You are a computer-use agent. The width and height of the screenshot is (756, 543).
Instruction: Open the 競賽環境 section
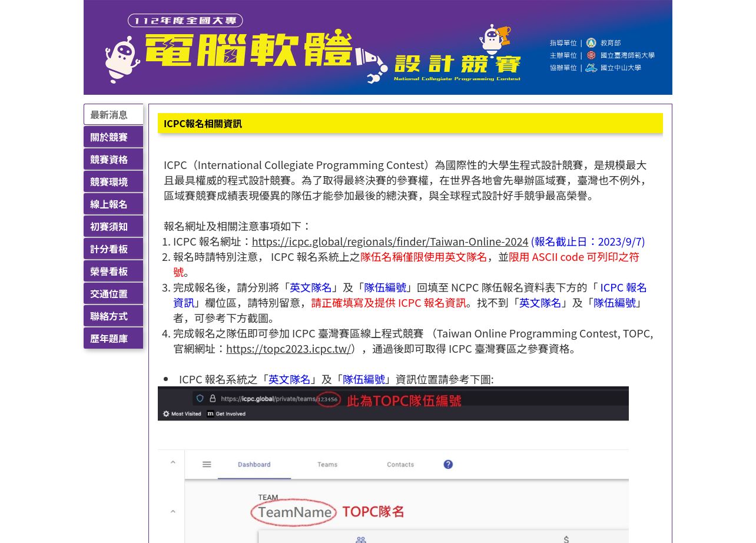tap(113, 181)
